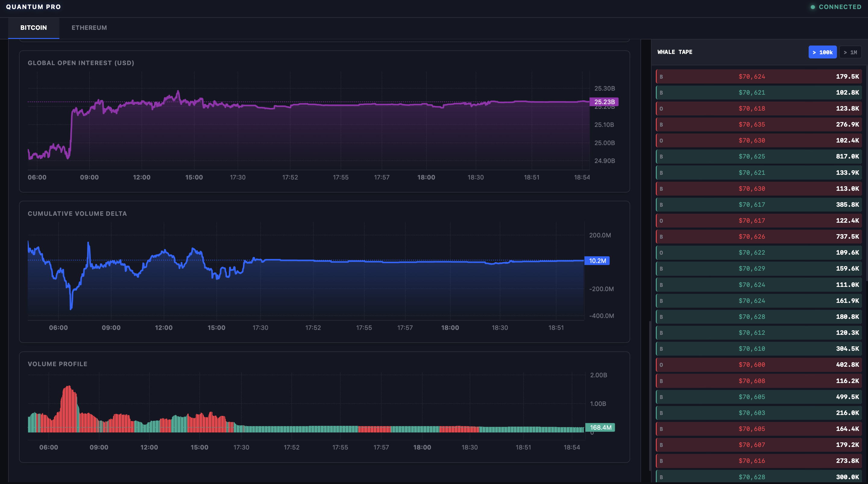868x484 pixels.
Task: Enable the > 100k whale filter
Action: (822, 52)
